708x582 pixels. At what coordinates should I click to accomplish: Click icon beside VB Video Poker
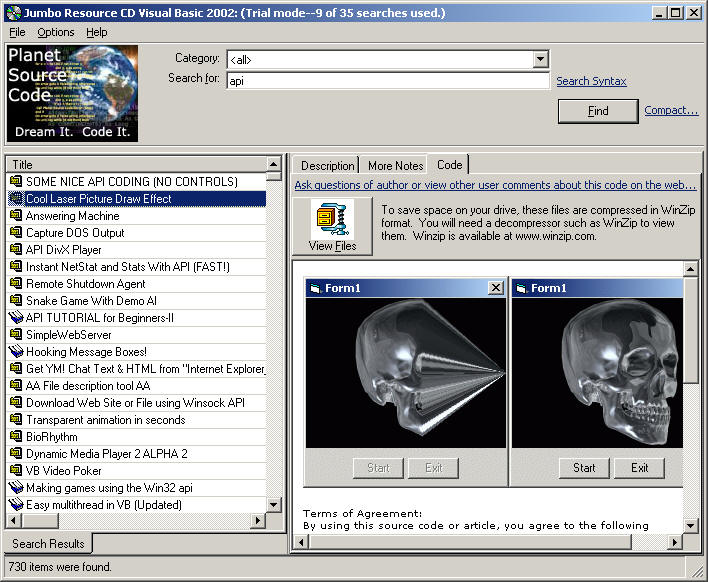point(15,470)
